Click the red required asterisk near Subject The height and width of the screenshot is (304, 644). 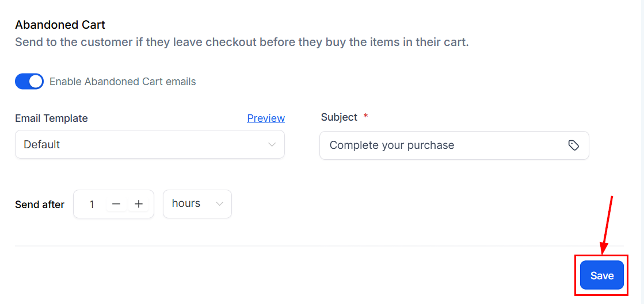(x=365, y=117)
